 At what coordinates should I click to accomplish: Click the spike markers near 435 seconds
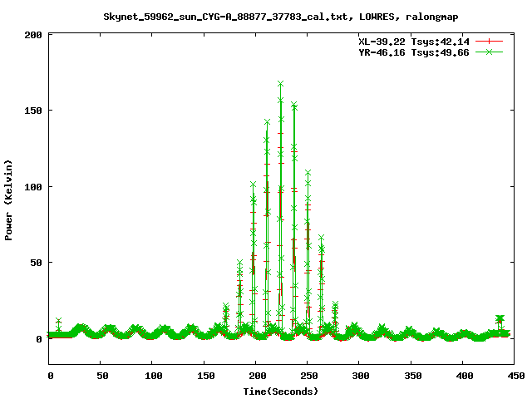[x=500, y=318]
